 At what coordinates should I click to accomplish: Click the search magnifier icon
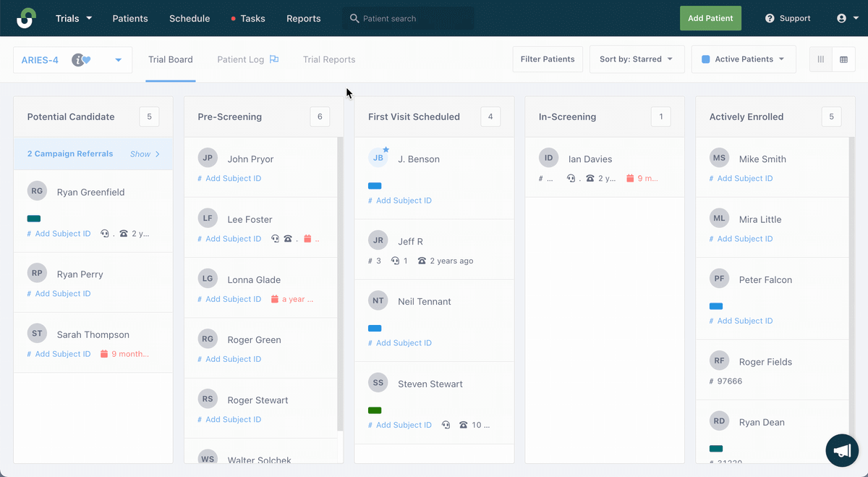(354, 18)
